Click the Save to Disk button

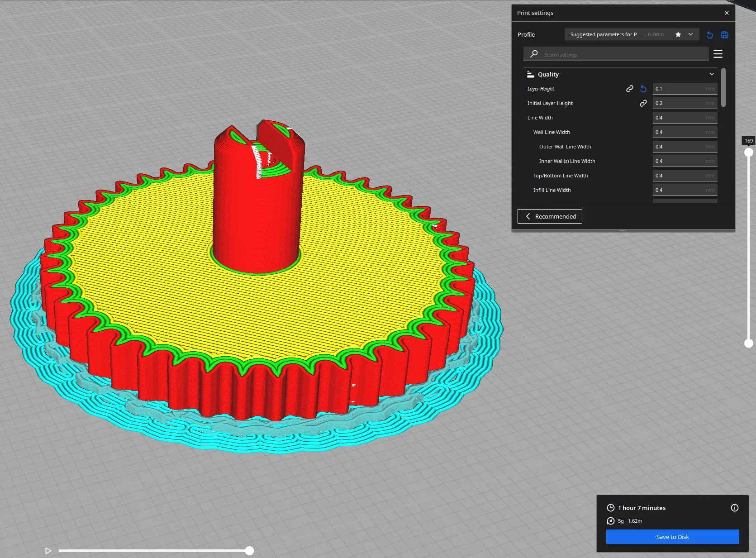click(x=672, y=537)
